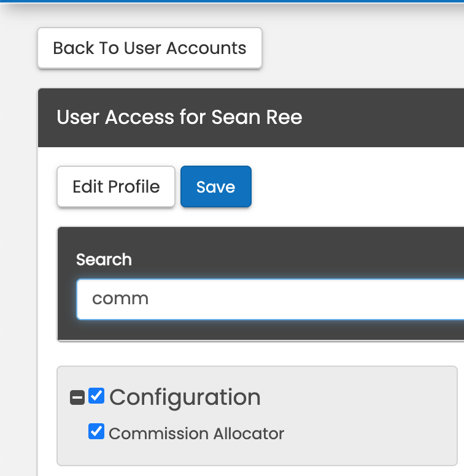Select the Commission Allocator label

click(x=196, y=434)
